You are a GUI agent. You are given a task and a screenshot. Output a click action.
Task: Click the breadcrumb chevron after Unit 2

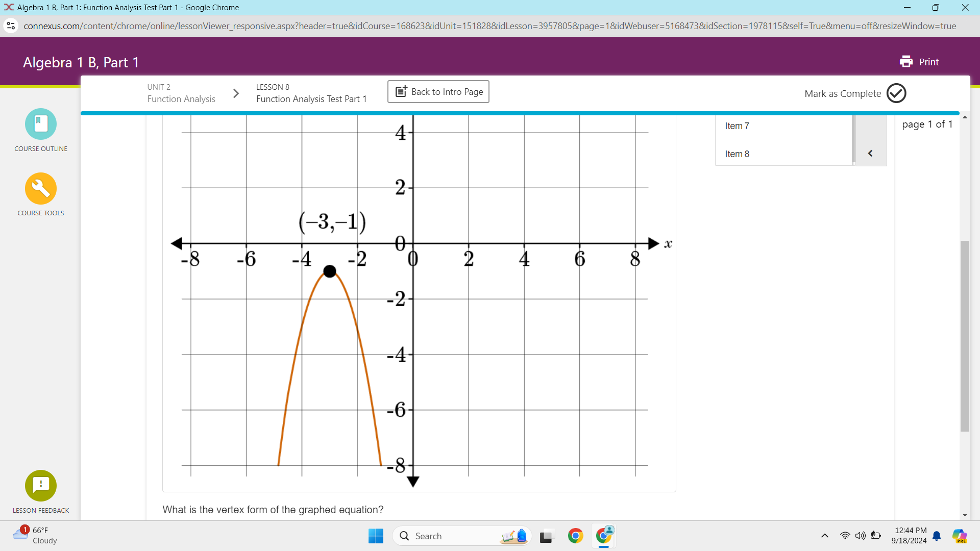236,93
